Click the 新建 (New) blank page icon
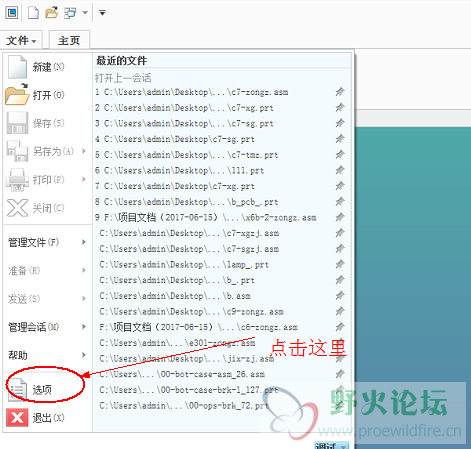471x449 pixels. (x=17, y=67)
